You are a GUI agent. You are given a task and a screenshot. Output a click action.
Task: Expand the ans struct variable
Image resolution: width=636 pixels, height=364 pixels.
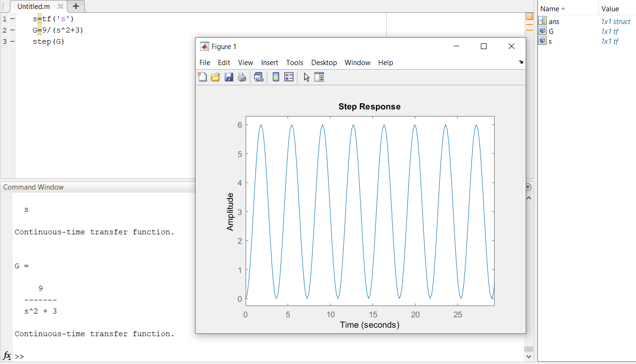click(x=543, y=21)
